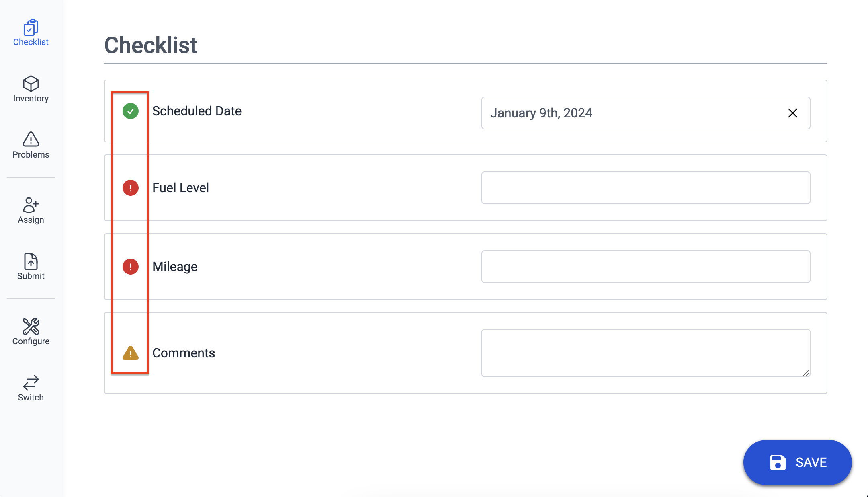This screenshot has height=497, width=868.
Task: Open the Checklist sidebar icon
Action: (31, 28)
